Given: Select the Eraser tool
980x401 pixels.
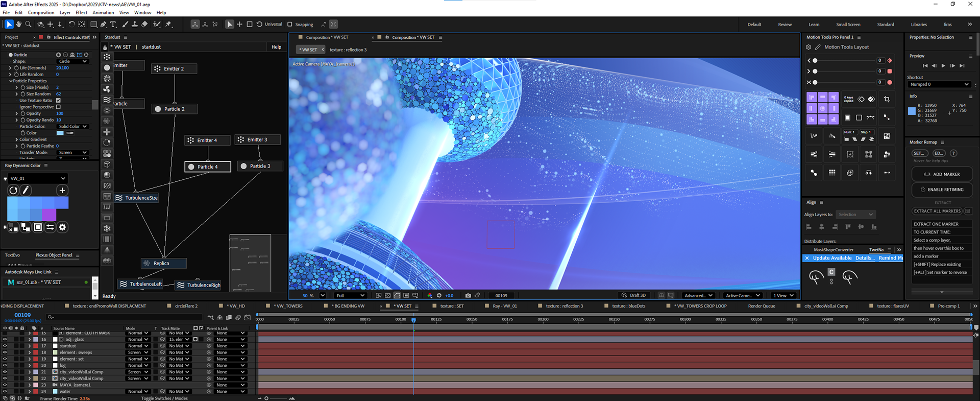Looking at the screenshot, I should tap(144, 24).
